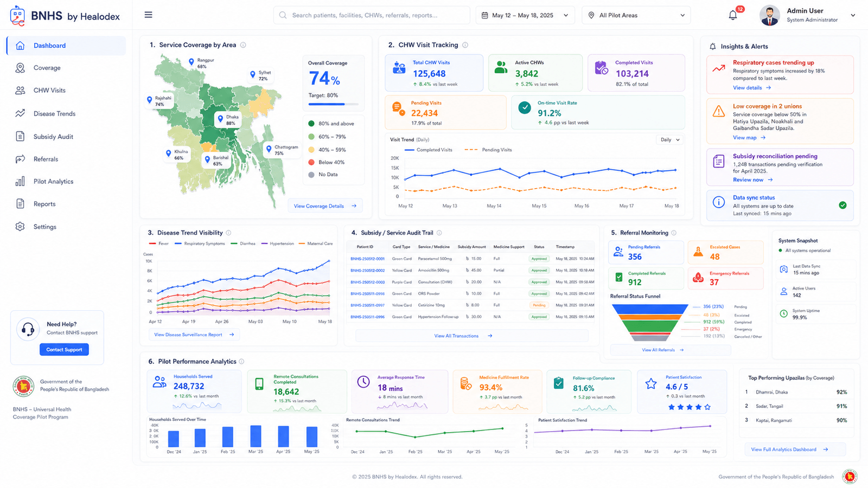The width and height of the screenshot is (868, 488).
Task: Toggle Maternal Care series in disease legend
Action: tap(316, 243)
